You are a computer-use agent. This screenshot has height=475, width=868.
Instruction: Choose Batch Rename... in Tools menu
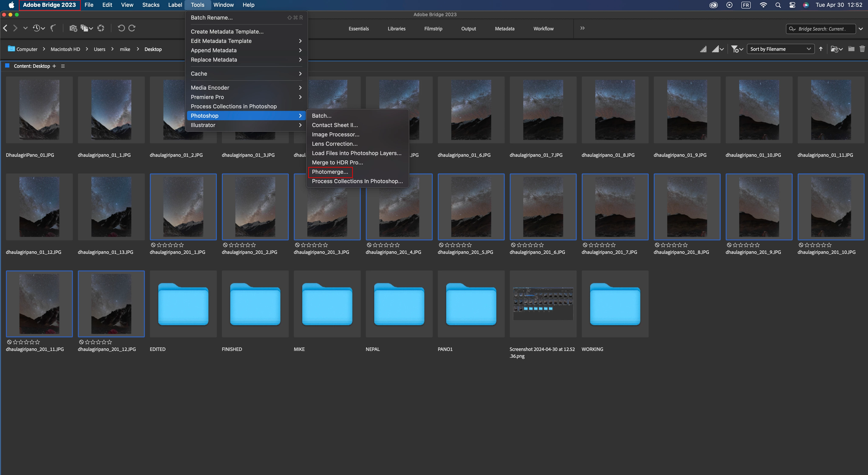212,17
